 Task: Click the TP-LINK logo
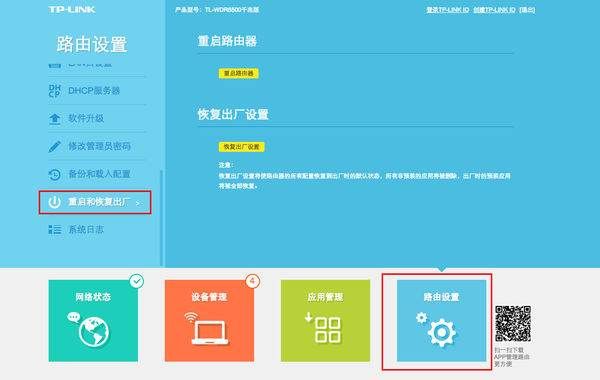72,10
